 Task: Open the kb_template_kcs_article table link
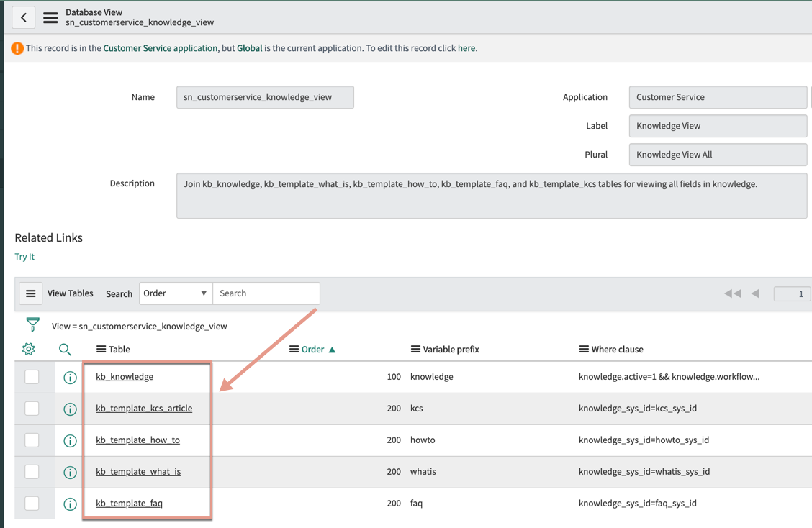click(144, 409)
